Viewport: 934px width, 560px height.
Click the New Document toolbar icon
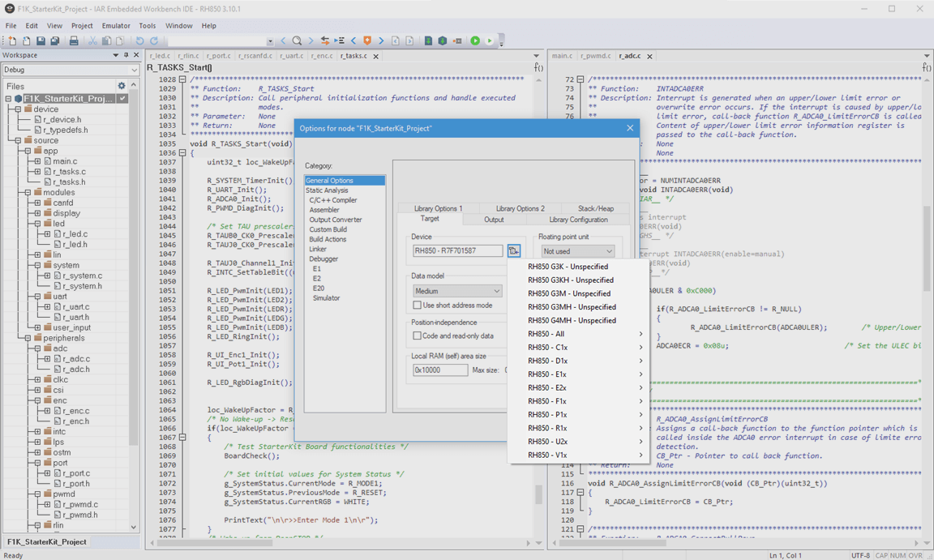click(x=12, y=41)
